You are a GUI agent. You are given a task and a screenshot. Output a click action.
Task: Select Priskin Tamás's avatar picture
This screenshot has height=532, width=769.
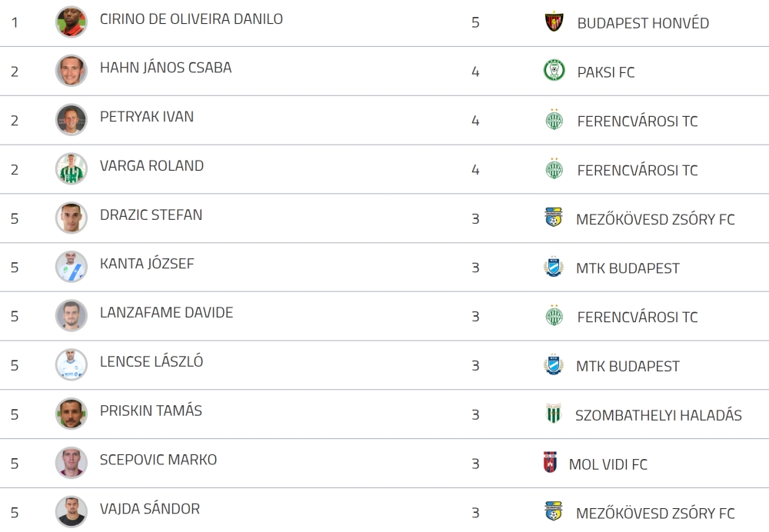[x=72, y=414]
